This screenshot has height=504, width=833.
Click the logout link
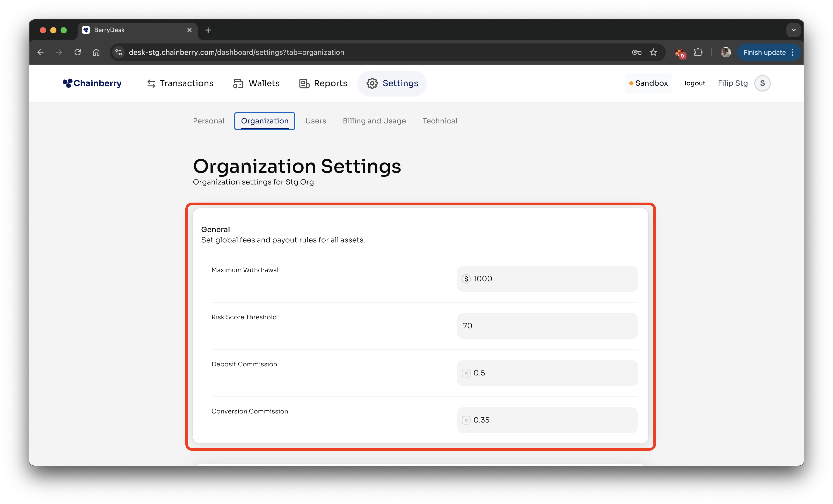click(x=695, y=83)
